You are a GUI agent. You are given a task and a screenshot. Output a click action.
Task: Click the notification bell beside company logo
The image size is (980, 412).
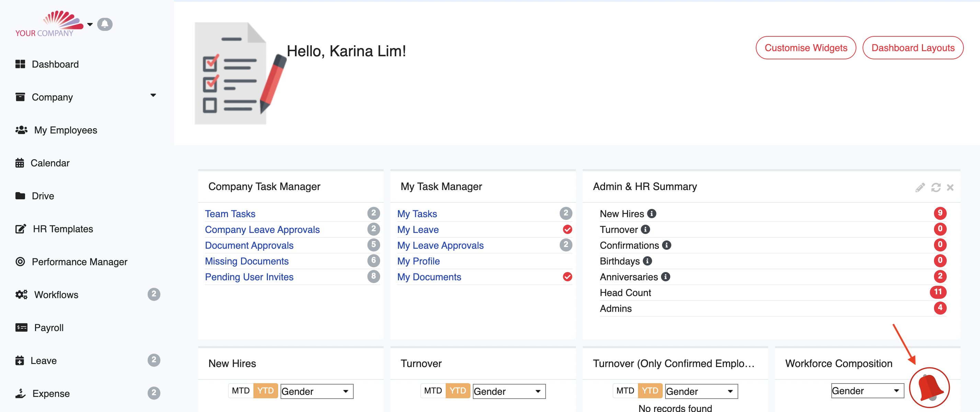pos(105,24)
